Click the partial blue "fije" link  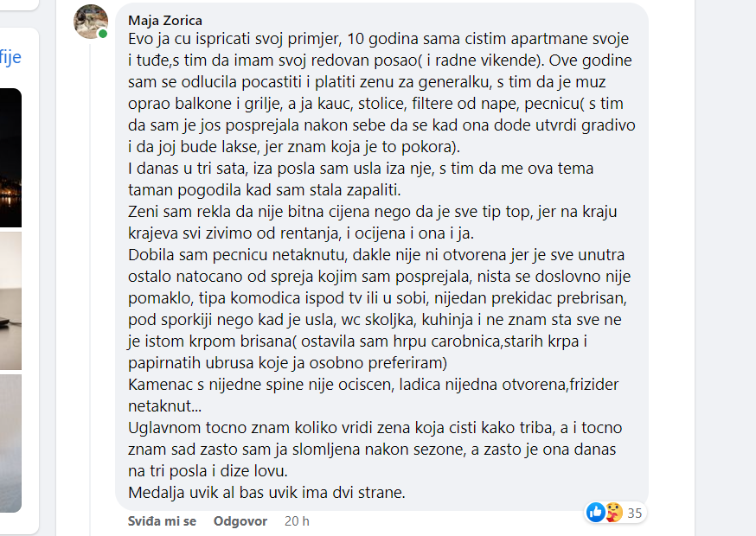point(10,57)
